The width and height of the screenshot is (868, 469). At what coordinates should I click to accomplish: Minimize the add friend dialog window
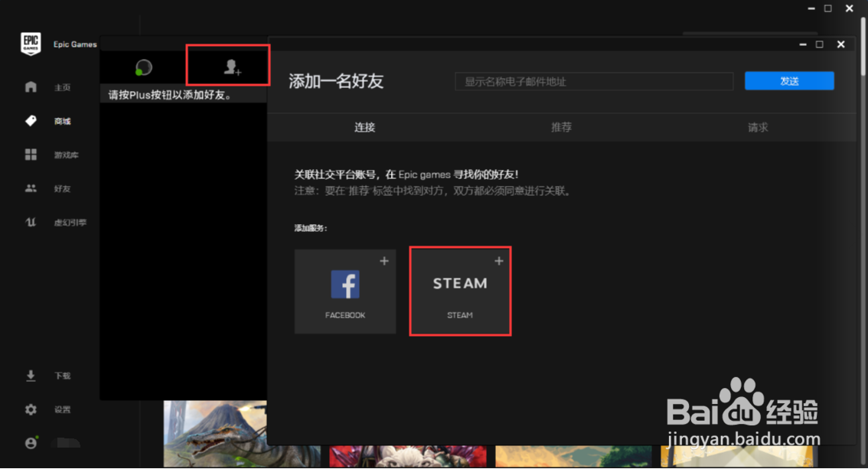(803, 44)
